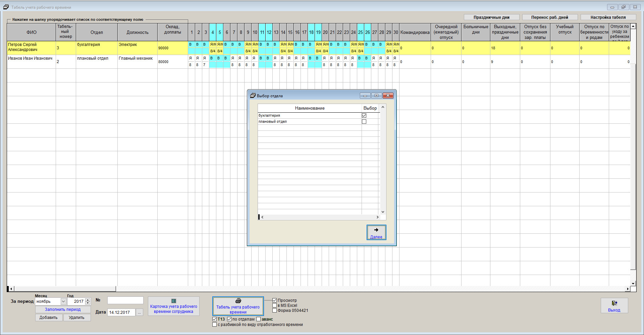Open the Месяц dropdown

(63, 301)
